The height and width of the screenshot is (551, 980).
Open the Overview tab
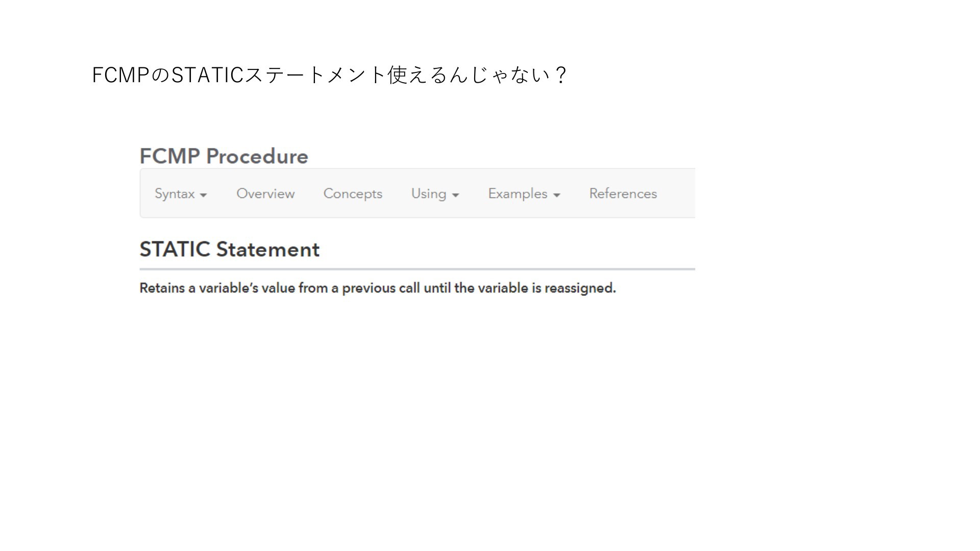point(265,194)
